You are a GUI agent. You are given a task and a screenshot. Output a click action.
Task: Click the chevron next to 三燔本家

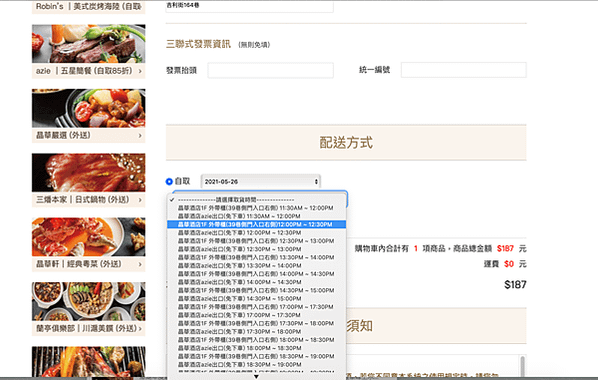[x=140, y=200]
